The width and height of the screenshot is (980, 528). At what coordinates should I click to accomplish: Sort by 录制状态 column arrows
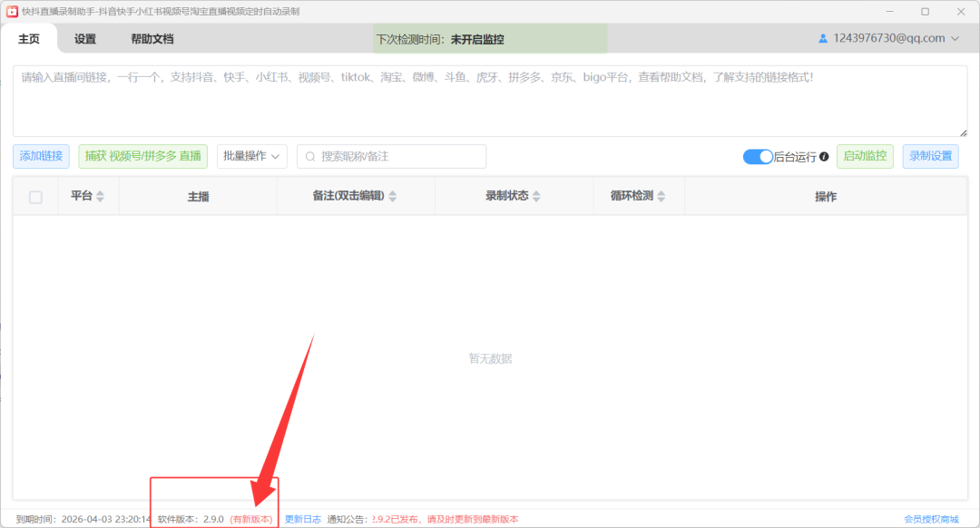(x=536, y=196)
